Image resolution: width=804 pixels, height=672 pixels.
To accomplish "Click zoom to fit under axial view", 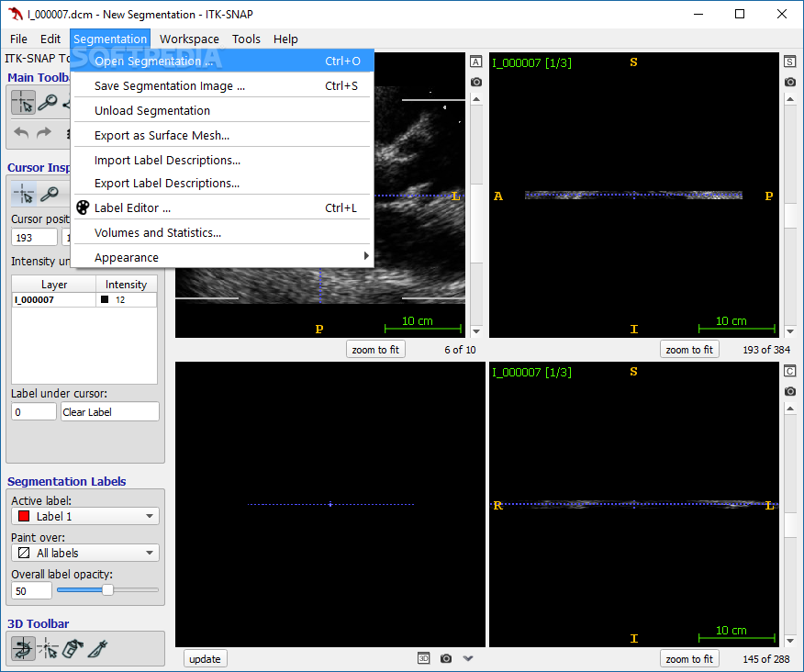I will point(375,350).
